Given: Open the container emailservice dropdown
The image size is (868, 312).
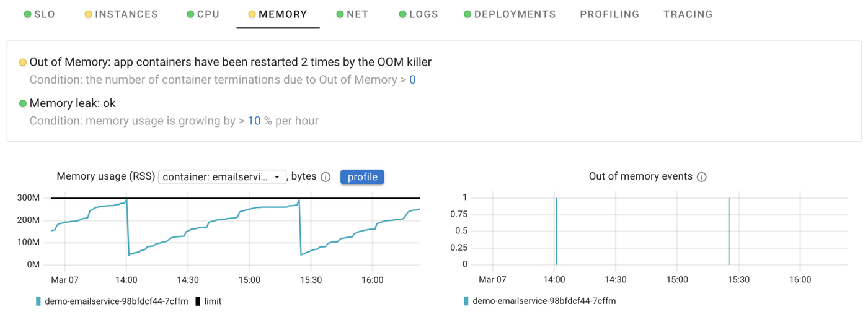Looking at the screenshot, I should pyautogui.click(x=222, y=177).
